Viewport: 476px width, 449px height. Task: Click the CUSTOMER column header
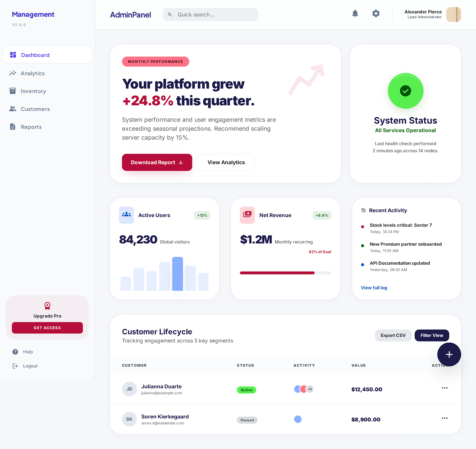[134, 365]
